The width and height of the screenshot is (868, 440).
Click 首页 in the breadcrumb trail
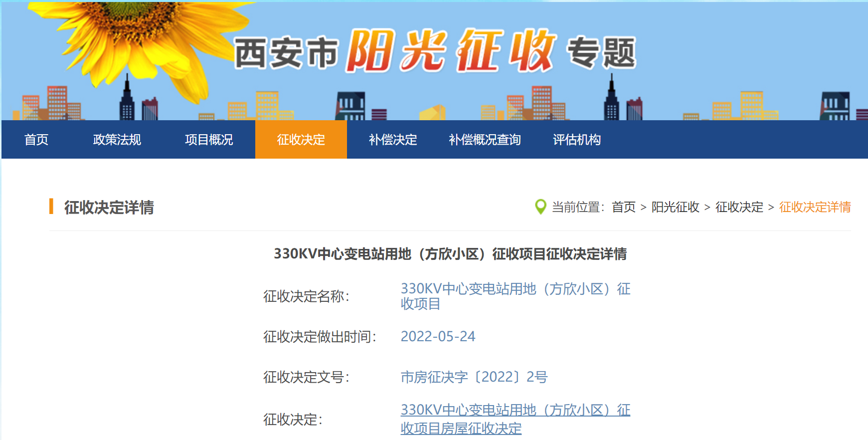point(624,207)
